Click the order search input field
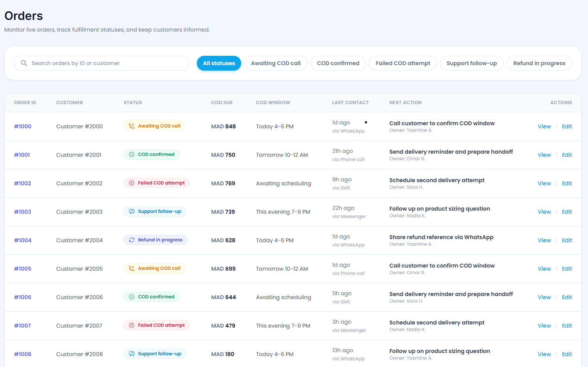Image resolution: width=588 pixels, height=367 pixels. coord(101,63)
